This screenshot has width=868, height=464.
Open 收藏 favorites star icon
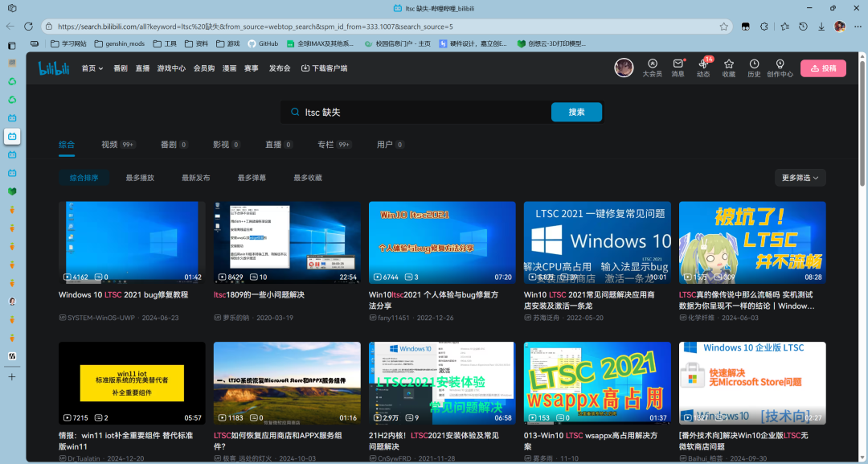click(728, 68)
